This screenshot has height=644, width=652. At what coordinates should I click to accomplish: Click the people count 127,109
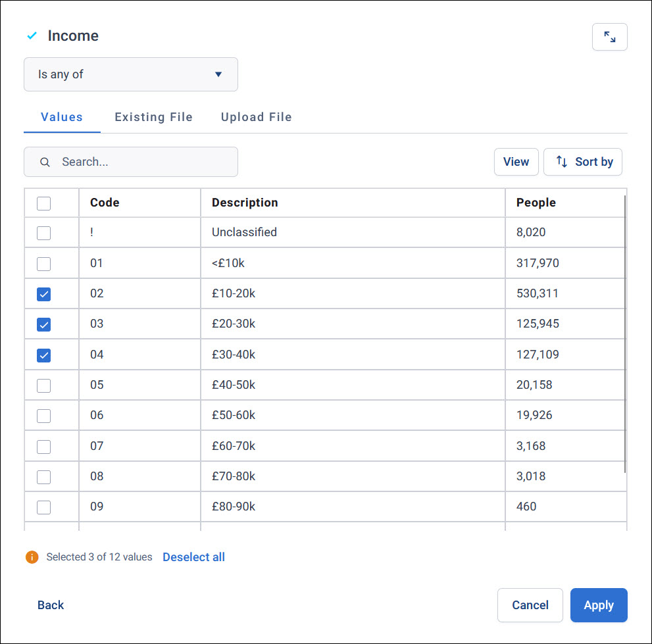[x=538, y=354]
